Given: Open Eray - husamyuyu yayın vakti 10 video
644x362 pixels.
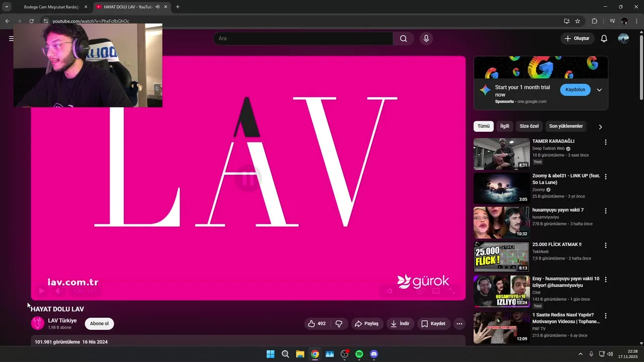Looking at the screenshot, I should tap(566, 282).
